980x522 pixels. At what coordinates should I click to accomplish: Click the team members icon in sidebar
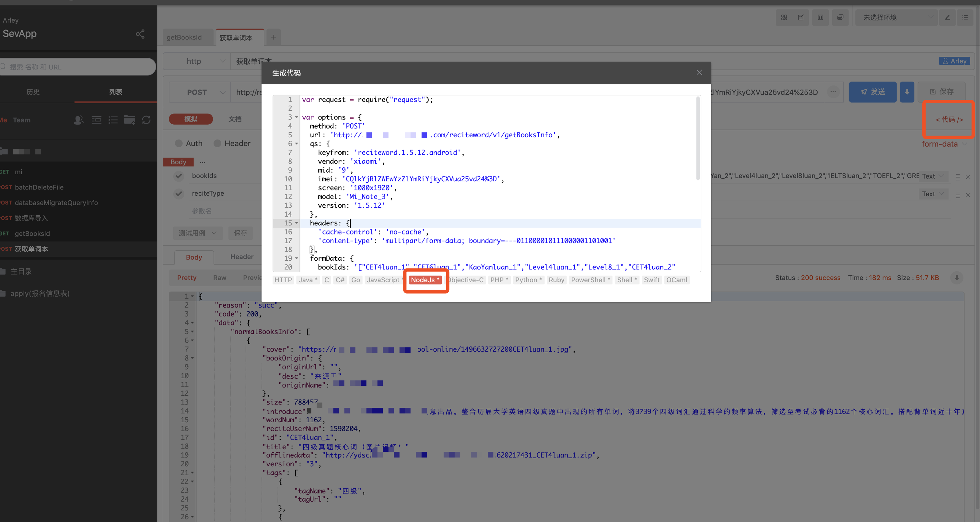pos(79,120)
